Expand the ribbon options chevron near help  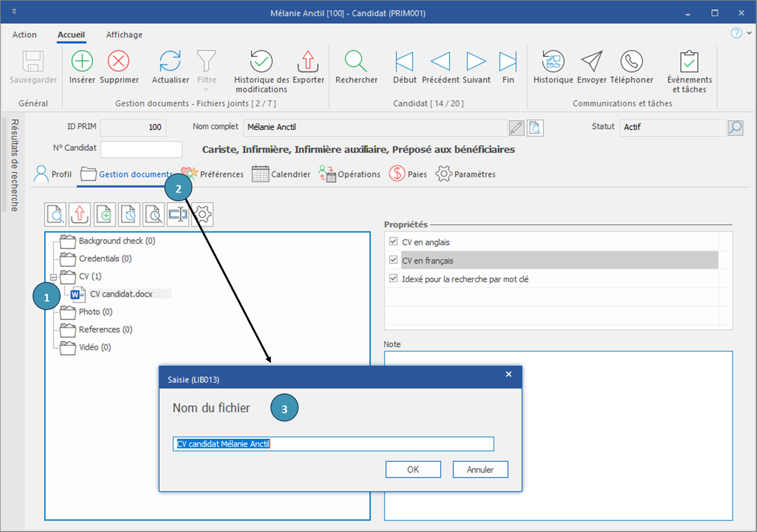point(749,33)
